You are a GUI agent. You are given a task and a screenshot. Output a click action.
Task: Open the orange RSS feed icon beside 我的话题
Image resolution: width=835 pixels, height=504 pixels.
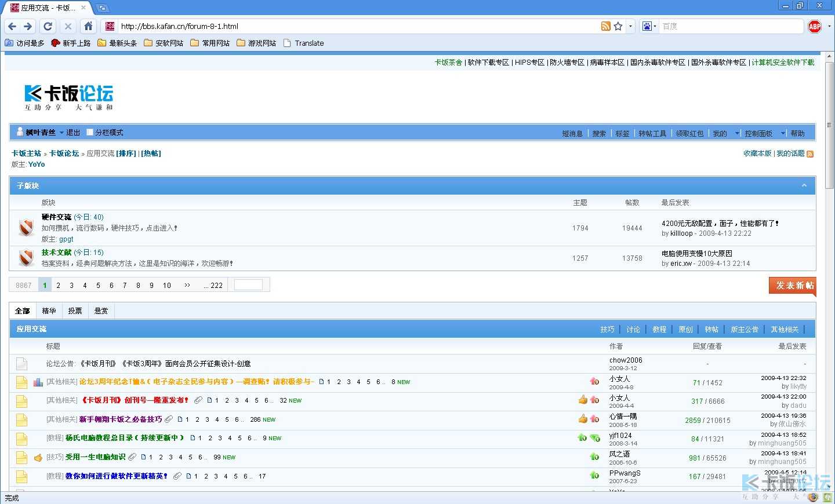[810, 154]
